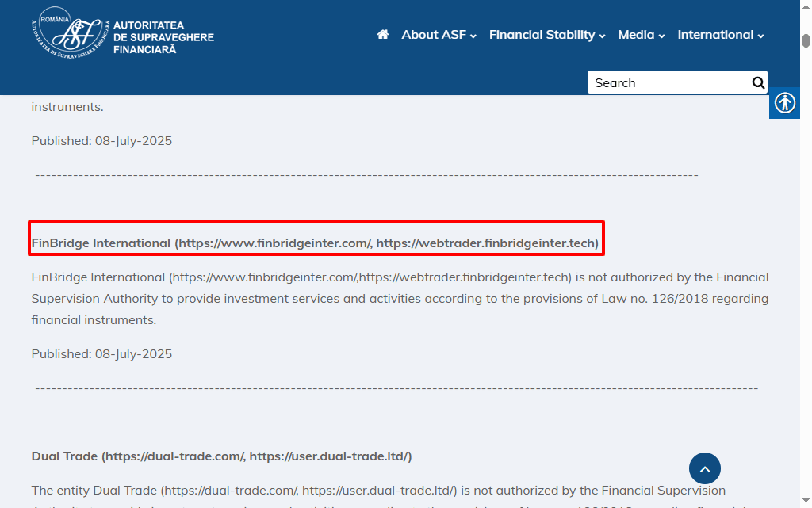This screenshot has height=508, width=812.
Task: Click the search magnifier icon
Action: click(758, 82)
